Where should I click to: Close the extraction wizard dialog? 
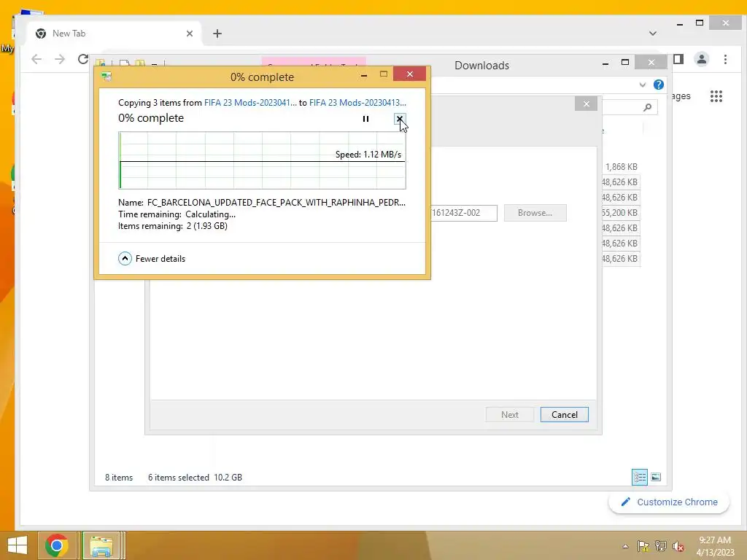(586, 104)
